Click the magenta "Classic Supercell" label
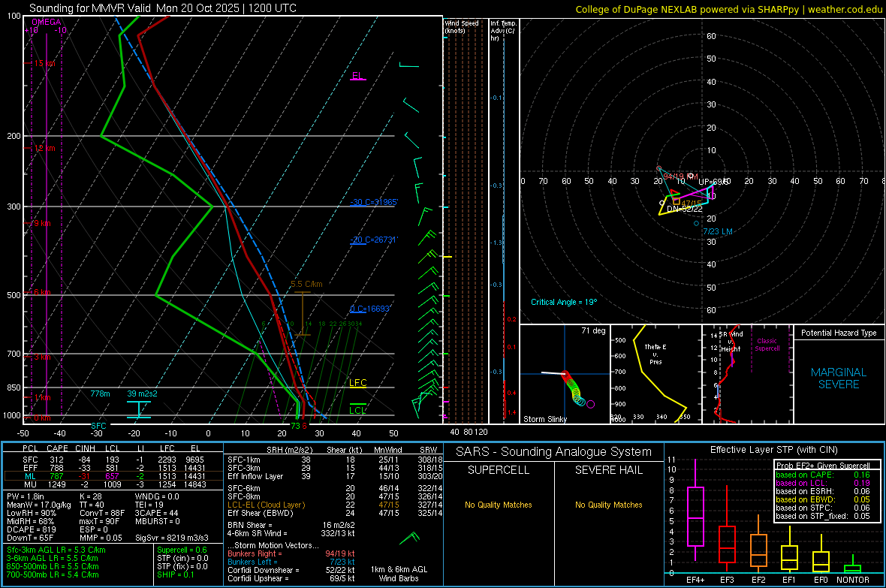The height and width of the screenshot is (588, 886). [x=767, y=345]
